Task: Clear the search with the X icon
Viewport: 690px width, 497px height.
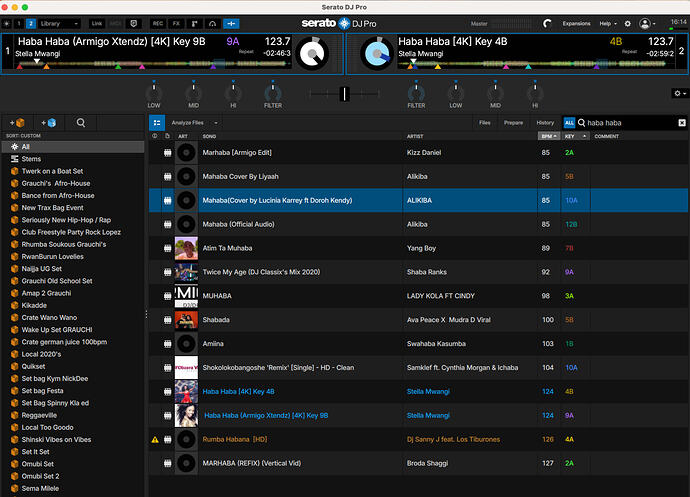Action: click(x=682, y=123)
